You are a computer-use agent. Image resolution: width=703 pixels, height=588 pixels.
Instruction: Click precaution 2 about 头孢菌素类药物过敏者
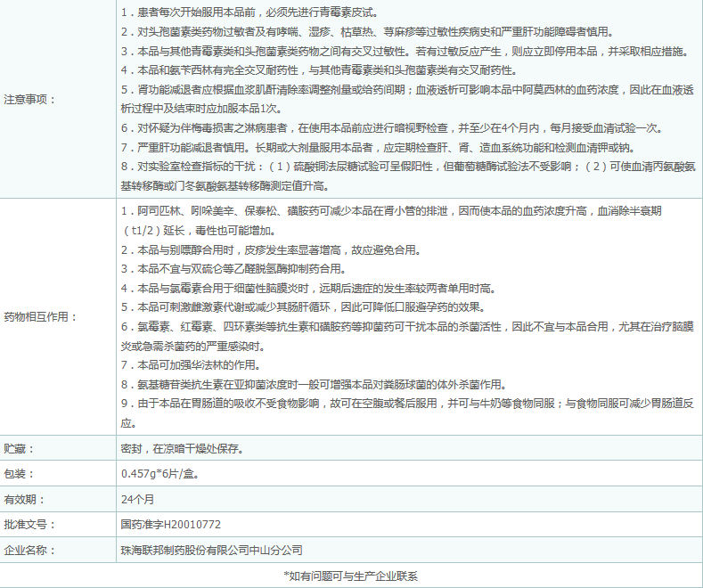click(368, 32)
